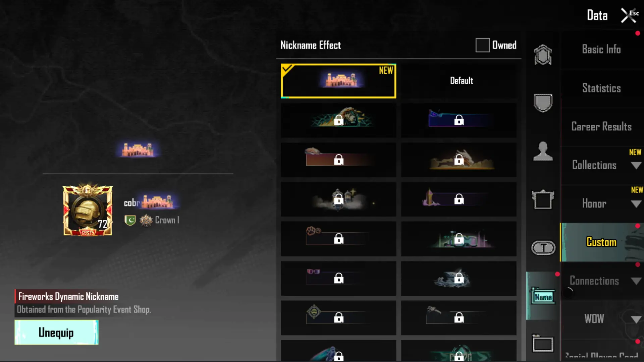Open the Statistics tab
Screen dimensions: 644x362
(x=601, y=88)
